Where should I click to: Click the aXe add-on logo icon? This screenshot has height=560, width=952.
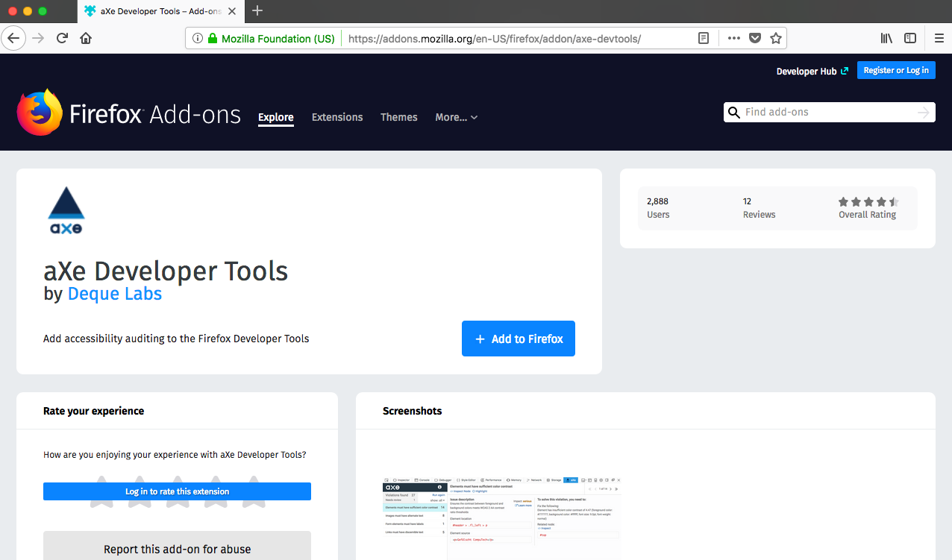tap(66, 211)
